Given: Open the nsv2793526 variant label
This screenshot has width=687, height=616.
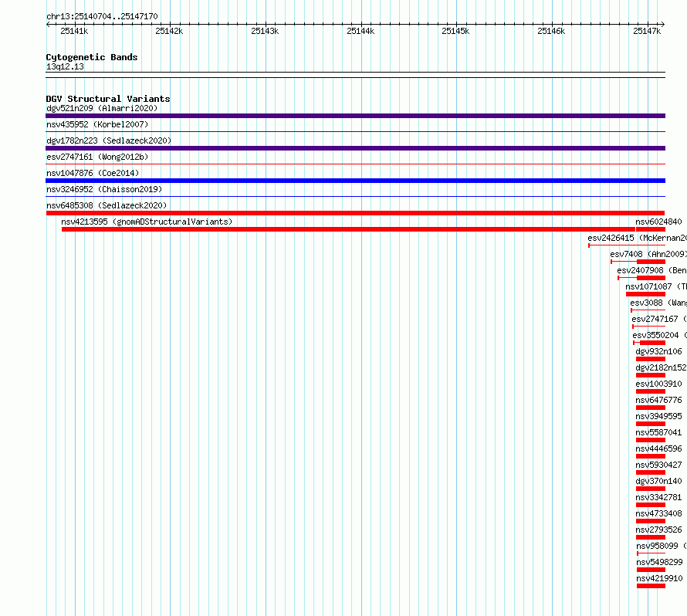Looking at the screenshot, I should click(x=658, y=530).
